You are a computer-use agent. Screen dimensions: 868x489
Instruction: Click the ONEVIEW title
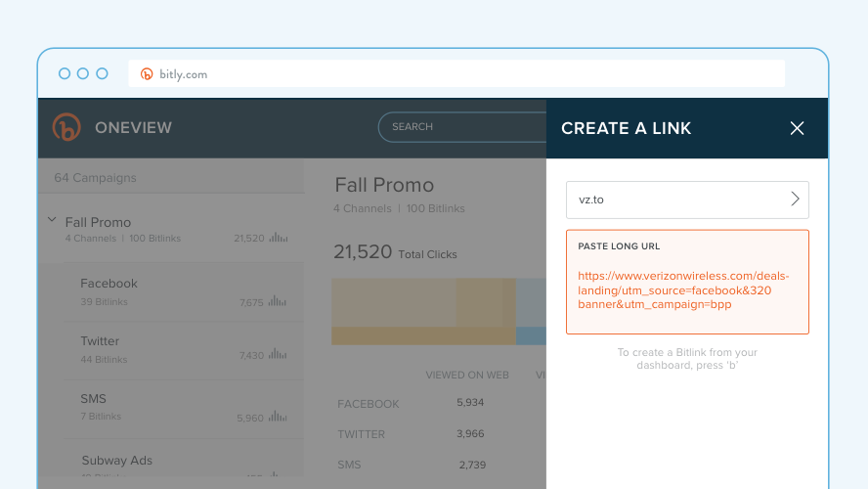[x=133, y=128]
